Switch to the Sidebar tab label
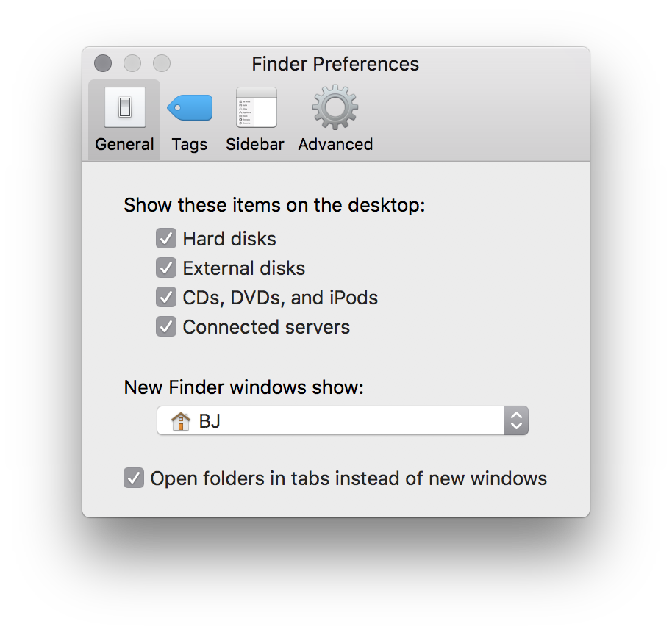Image resolution: width=672 pixels, height=635 pixels. [255, 144]
